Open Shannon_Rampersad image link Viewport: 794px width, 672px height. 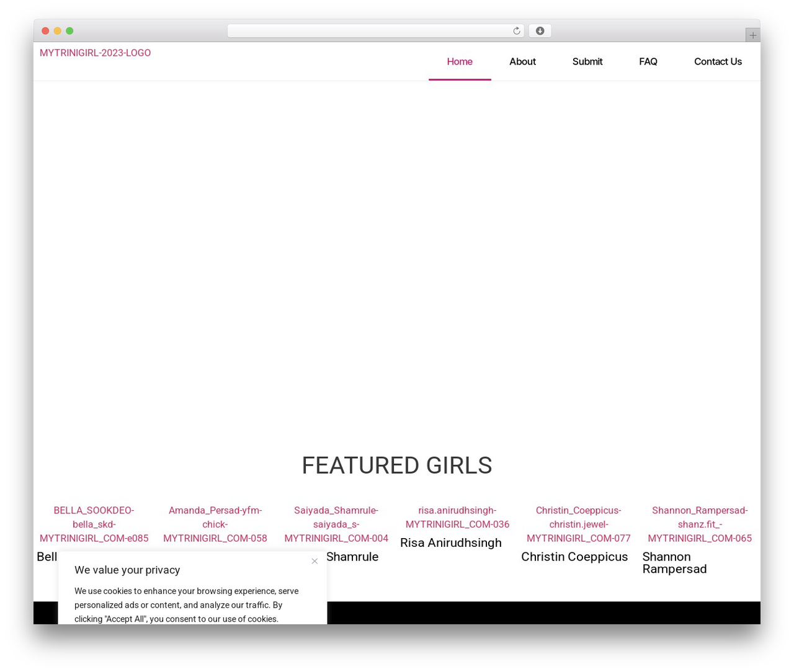tap(700, 524)
